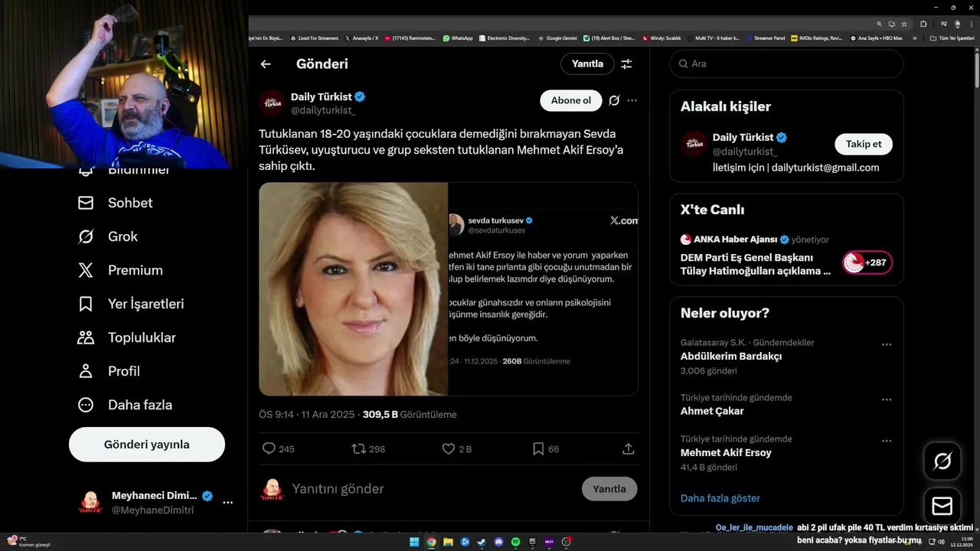Open options for Mehmet Akif Ersoy trend

coord(887,441)
